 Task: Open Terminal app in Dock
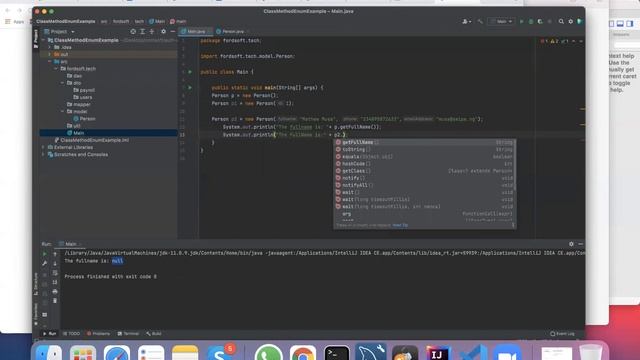[x=337, y=353]
